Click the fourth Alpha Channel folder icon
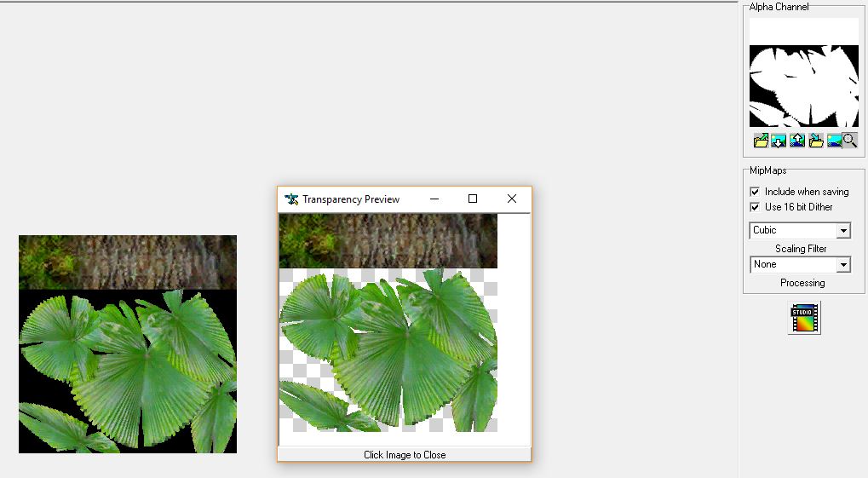Viewport: 868px width, 478px height. tap(816, 141)
